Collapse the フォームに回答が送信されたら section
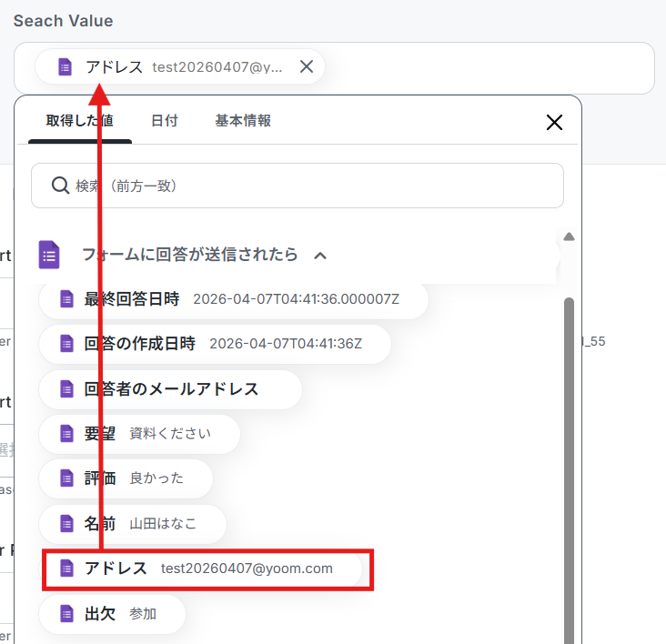Viewport: 666px width, 644px height. (x=320, y=256)
